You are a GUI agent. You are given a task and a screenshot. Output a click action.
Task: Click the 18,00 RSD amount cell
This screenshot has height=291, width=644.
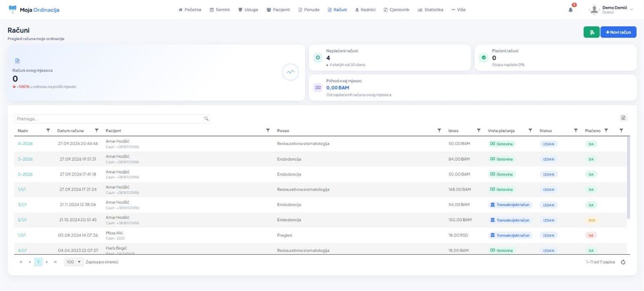click(458, 235)
